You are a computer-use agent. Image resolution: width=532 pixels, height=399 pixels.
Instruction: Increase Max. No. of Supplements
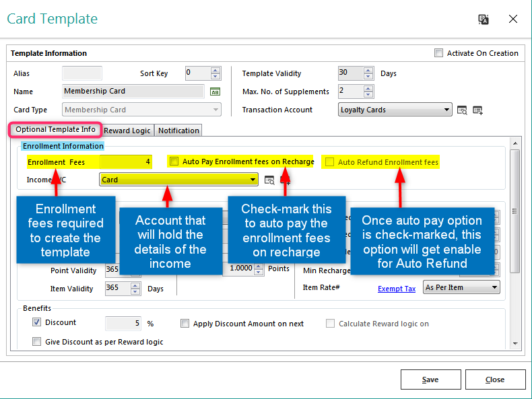368,88
